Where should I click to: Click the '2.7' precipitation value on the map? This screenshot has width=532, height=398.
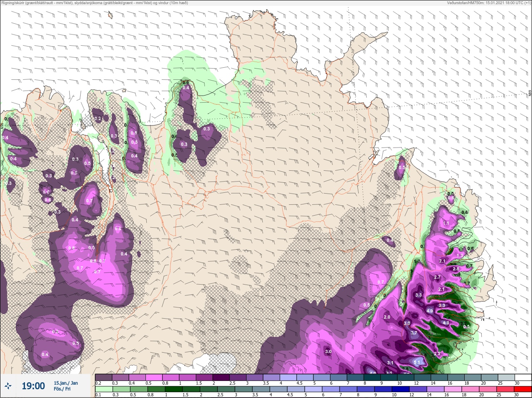click(437, 277)
